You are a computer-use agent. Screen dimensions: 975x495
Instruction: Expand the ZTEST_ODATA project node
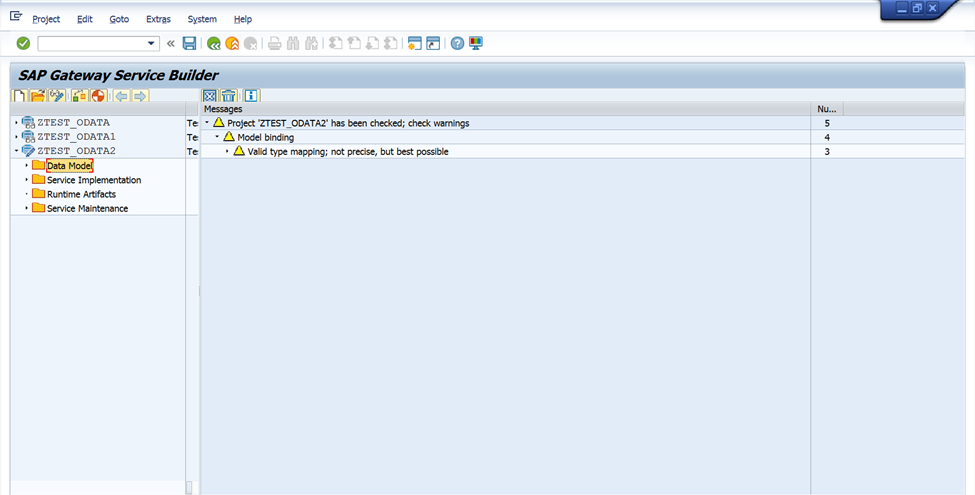click(16, 123)
